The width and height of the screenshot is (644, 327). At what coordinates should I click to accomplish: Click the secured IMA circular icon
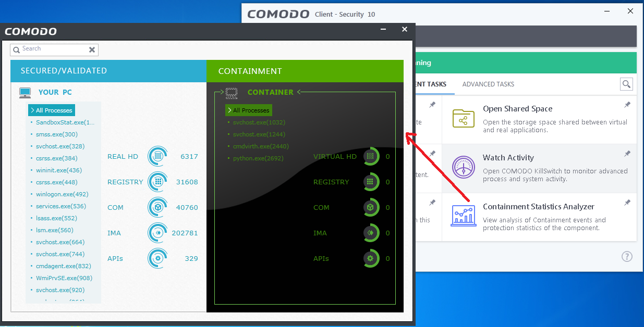click(x=157, y=233)
